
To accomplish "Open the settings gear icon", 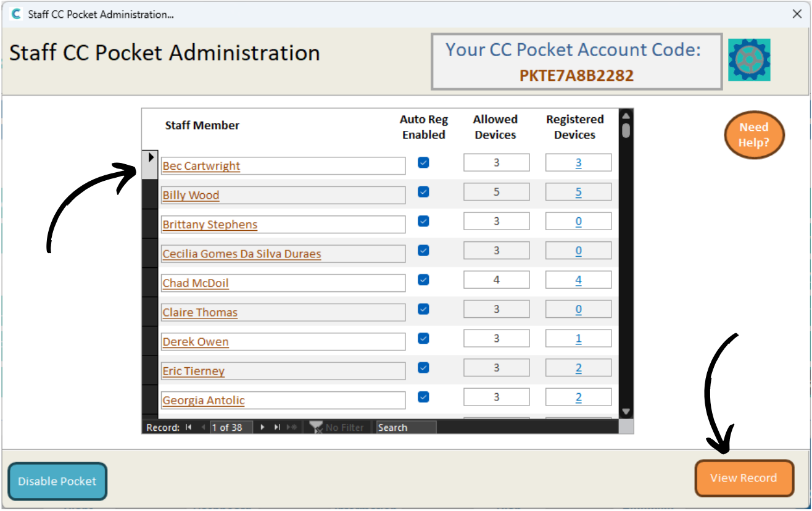I will tap(749, 60).
